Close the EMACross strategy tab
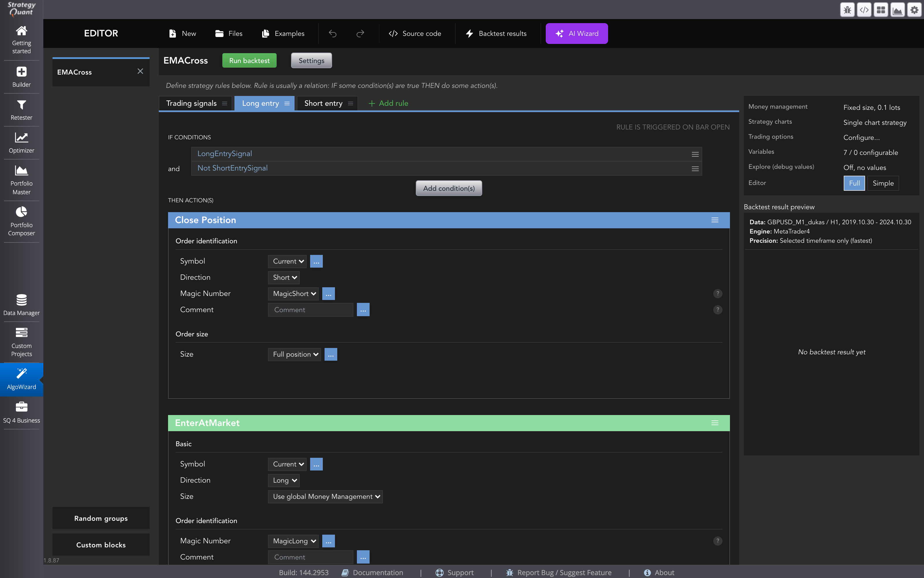 point(141,71)
